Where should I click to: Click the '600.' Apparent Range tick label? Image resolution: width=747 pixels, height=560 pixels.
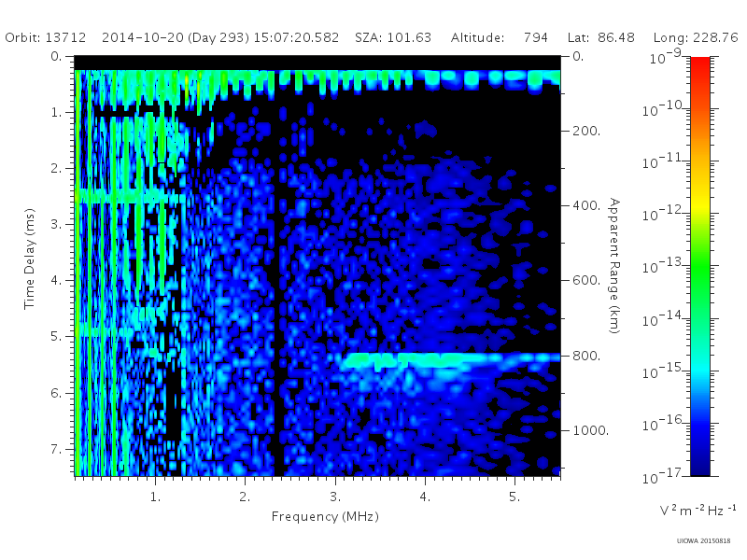[586, 281]
